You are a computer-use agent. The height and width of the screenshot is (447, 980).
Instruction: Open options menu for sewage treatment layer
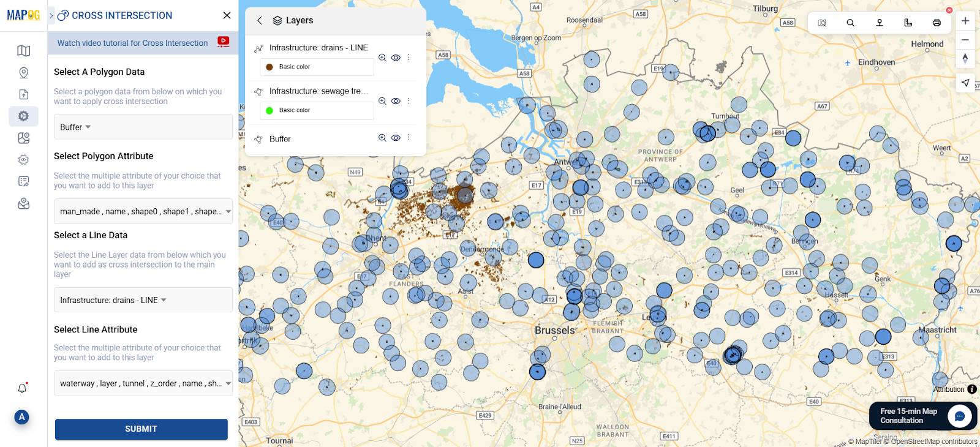point(409,101)
